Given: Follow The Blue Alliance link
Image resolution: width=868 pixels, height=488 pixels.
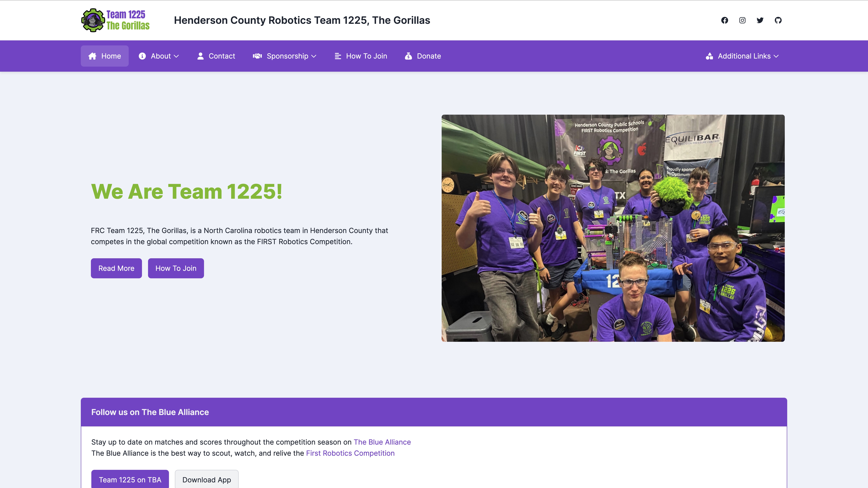Looking at the screenshot, I should click(382, 442).
